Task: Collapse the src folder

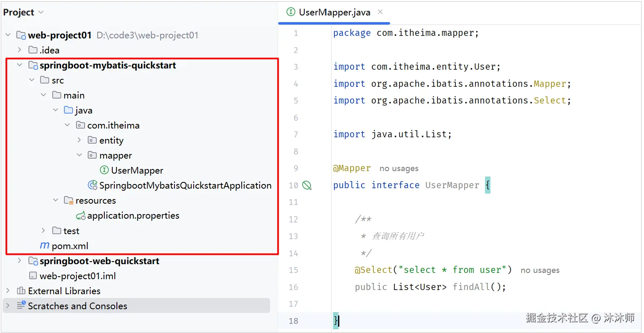Action: (x=32, y=80)
